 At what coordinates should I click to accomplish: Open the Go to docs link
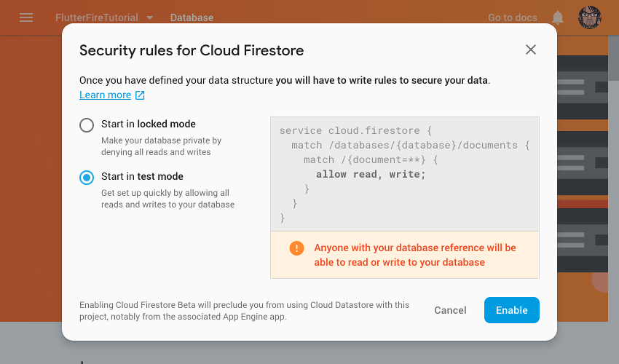pyautogui.click(x=513, y=17)
